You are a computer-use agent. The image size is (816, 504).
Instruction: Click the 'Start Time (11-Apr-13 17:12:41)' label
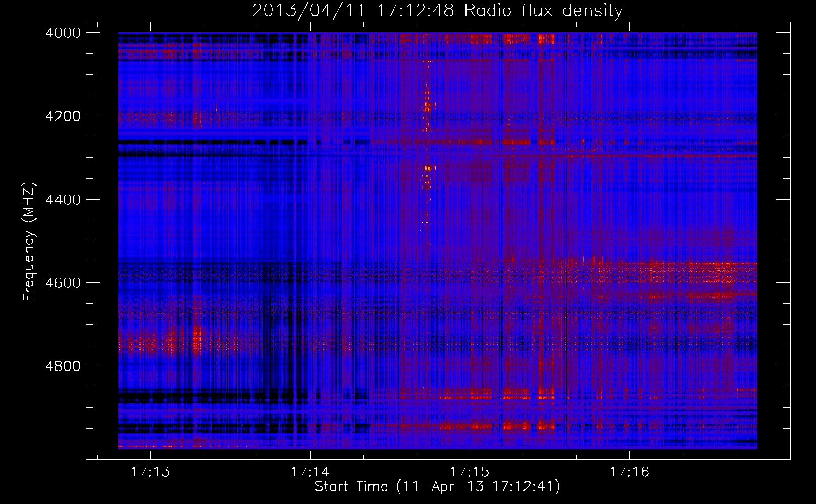click(437, 487)
